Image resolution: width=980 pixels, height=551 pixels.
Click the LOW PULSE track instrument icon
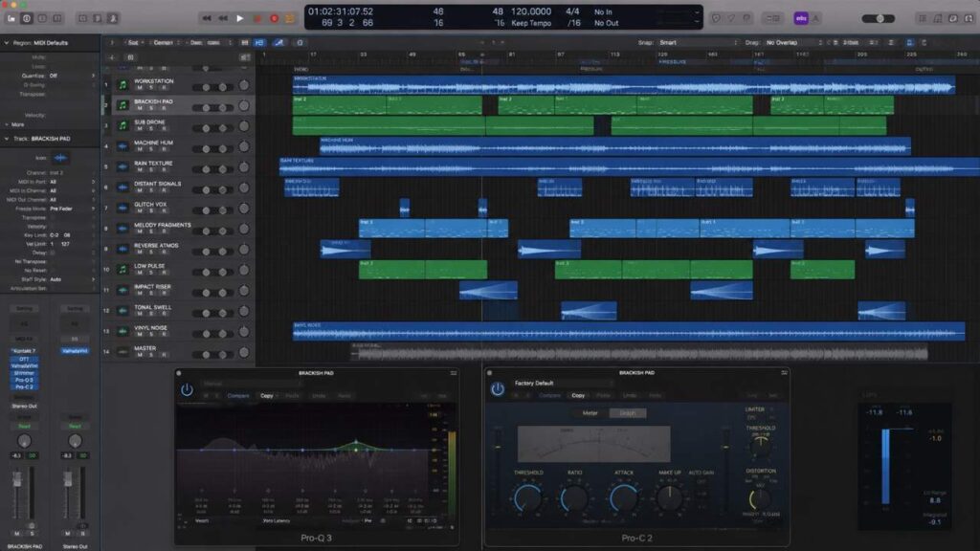(122, 269)
